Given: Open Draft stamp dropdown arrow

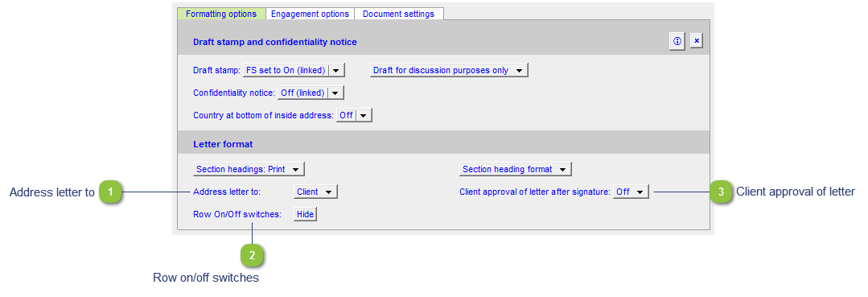Looking at the screenshot, I should click(x=337, y=70).
